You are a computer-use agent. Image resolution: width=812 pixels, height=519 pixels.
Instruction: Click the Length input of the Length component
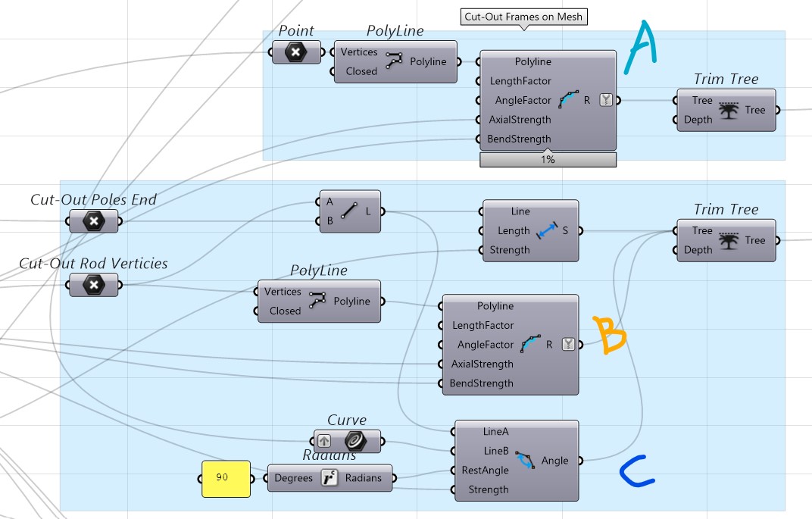tap(514, 231)
